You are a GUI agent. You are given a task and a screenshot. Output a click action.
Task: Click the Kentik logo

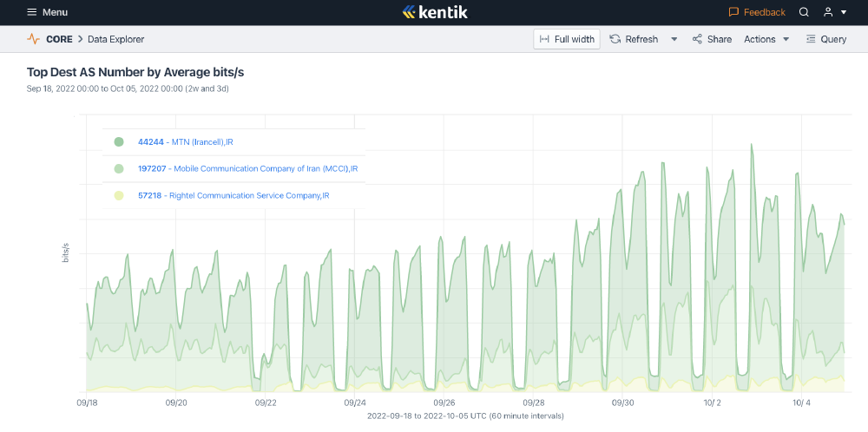(433, 12)
